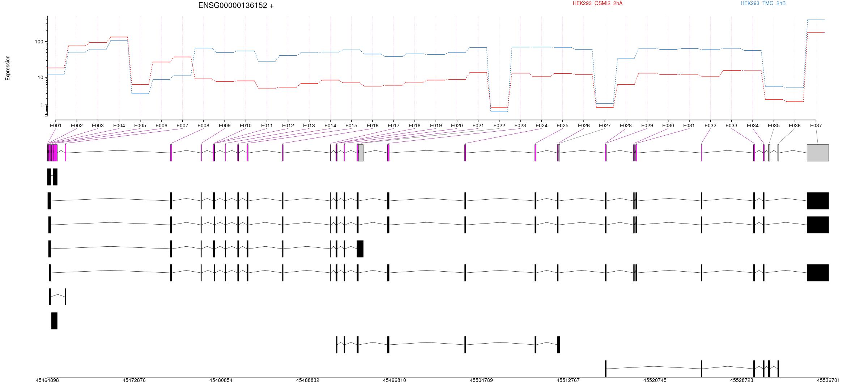Click genomic coordinate 45528723
The width and height of the screenshot is (868, 387).
pyautogui.click(x=741, y=380)
